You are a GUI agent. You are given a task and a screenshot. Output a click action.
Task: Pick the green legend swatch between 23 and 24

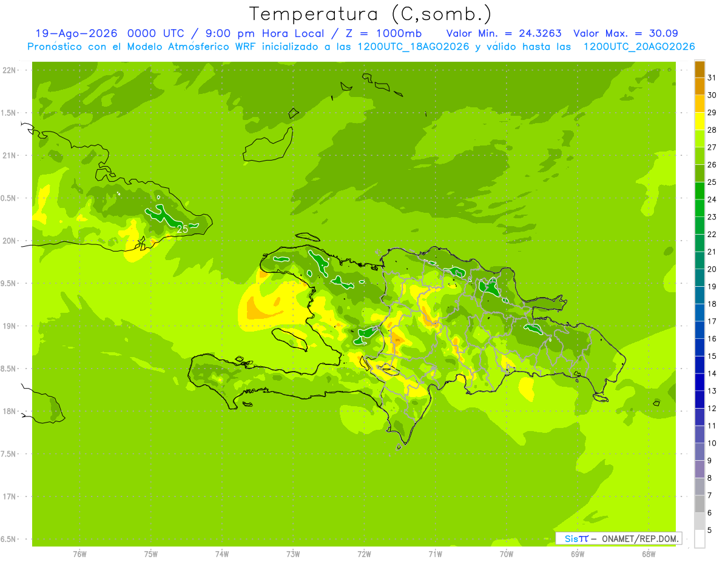coord(699,208)
